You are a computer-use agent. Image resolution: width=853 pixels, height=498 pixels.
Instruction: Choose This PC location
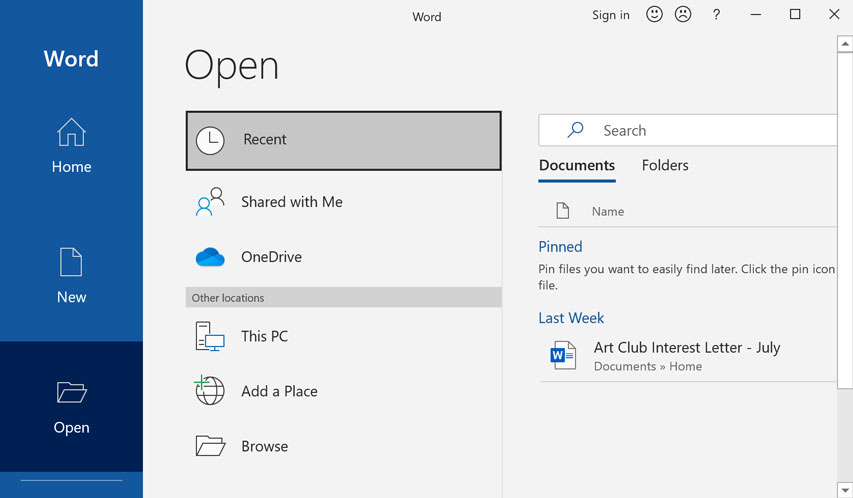(x=264, y=336)
